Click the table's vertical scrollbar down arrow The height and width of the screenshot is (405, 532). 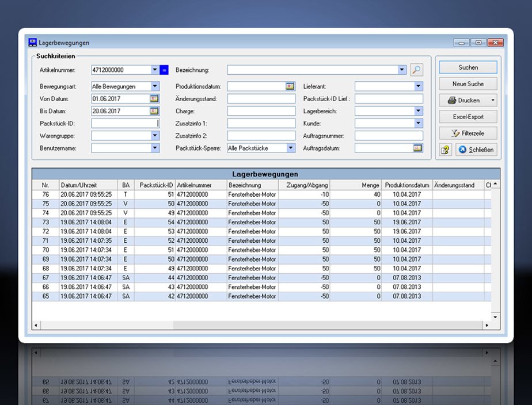(495, 316)
